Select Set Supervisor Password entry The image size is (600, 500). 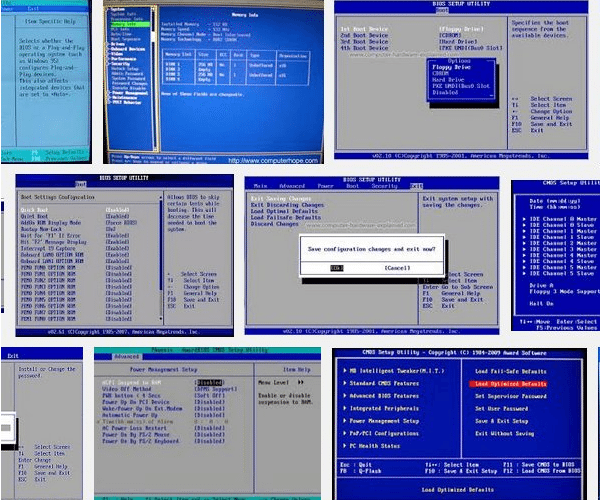pos(511,396)
